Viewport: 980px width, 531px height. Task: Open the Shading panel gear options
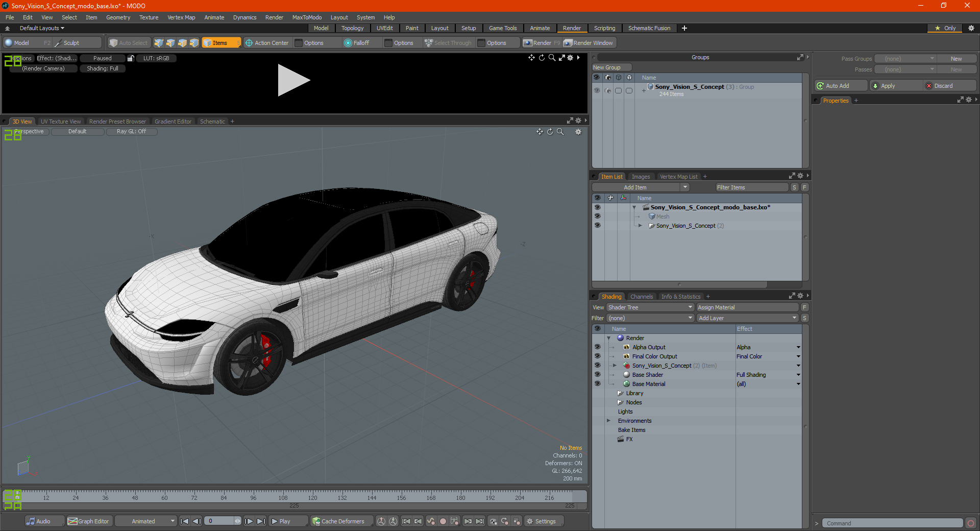coord(800,296)
